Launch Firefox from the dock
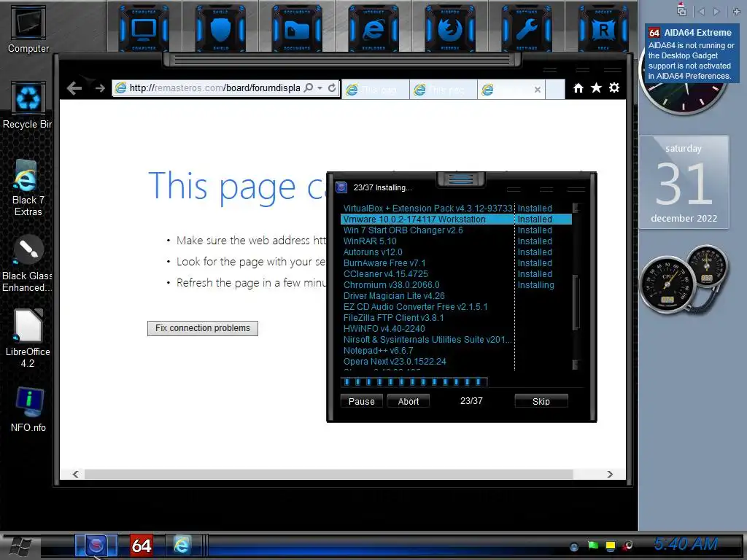The image size is (747, 560). 450,28
